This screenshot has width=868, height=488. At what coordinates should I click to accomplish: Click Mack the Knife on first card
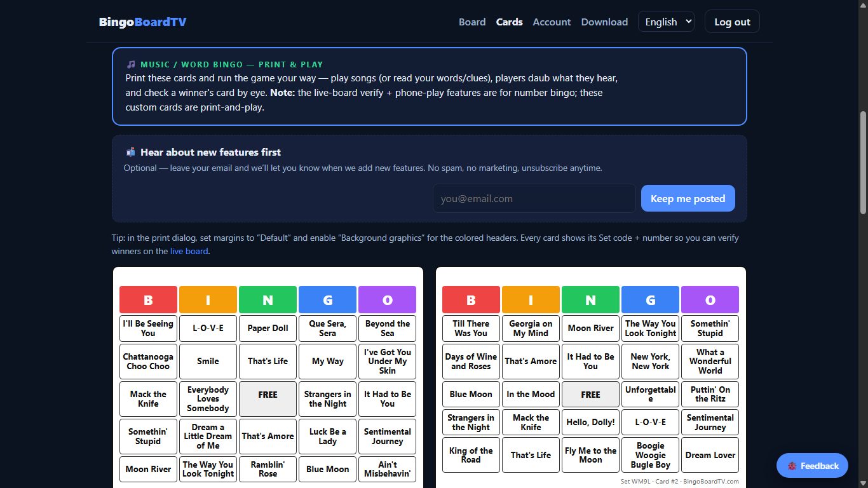click(148, 399)
